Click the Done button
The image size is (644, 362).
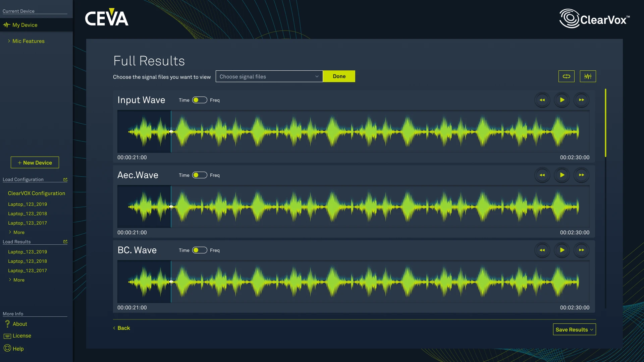[339, 76]
